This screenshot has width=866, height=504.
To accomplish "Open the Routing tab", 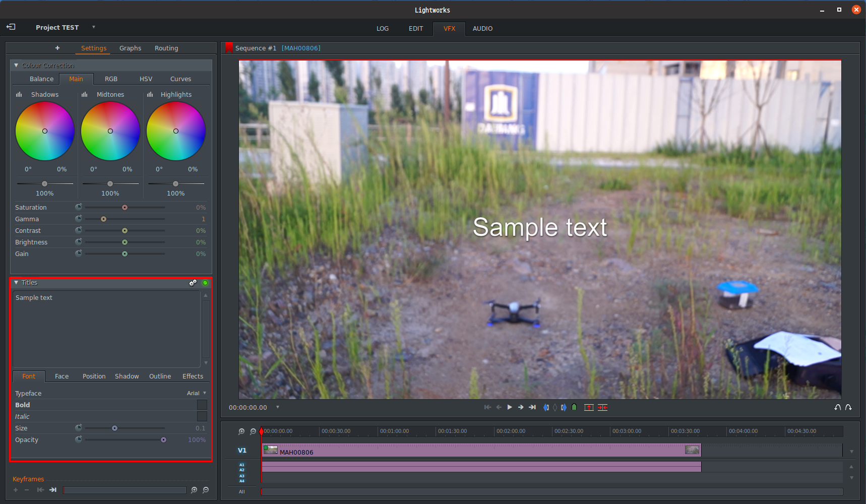I will coord(166,48).
